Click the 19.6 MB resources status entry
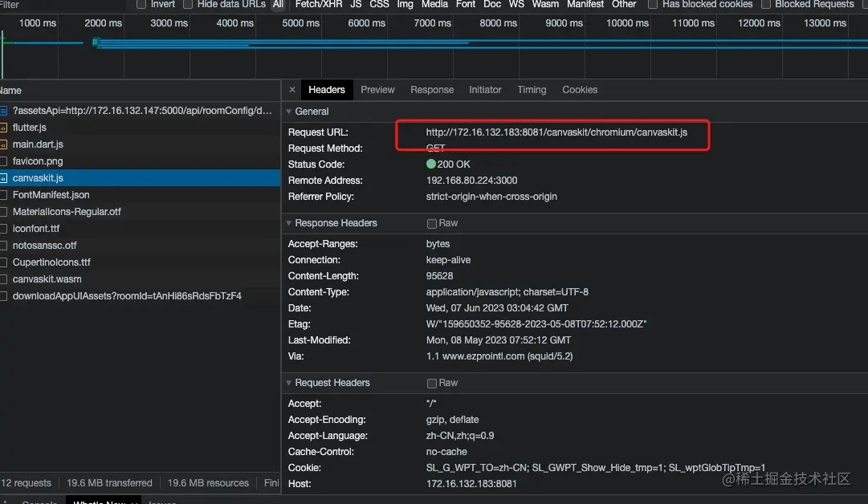 tap(208, 483)
